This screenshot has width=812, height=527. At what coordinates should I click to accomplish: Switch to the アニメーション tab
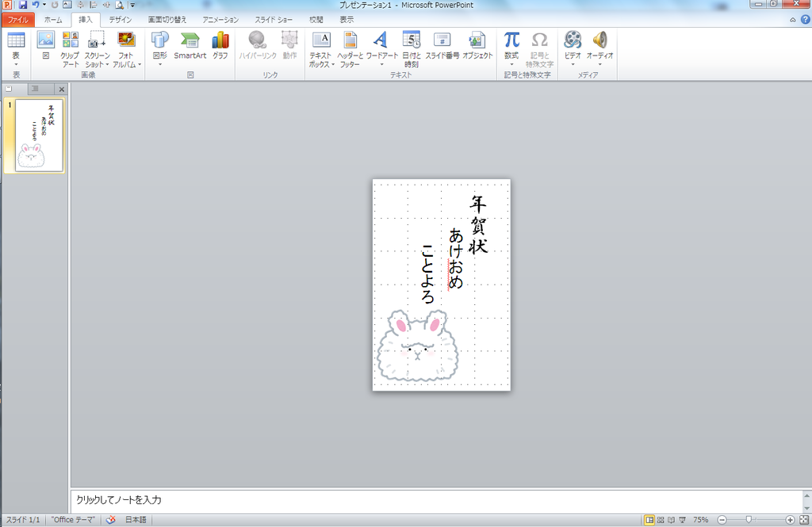coord(220,20)
